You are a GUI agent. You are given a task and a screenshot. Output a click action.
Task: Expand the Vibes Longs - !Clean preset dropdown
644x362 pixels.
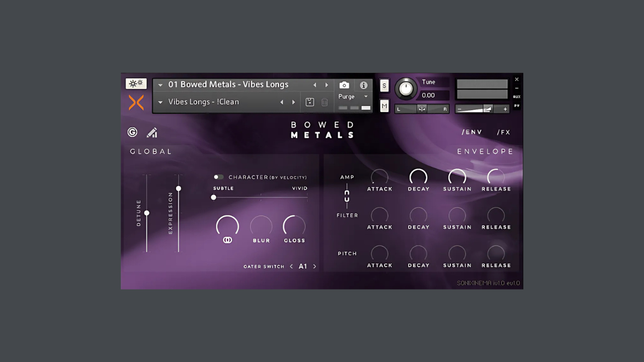pyautogui.click(x=160, y=102)
